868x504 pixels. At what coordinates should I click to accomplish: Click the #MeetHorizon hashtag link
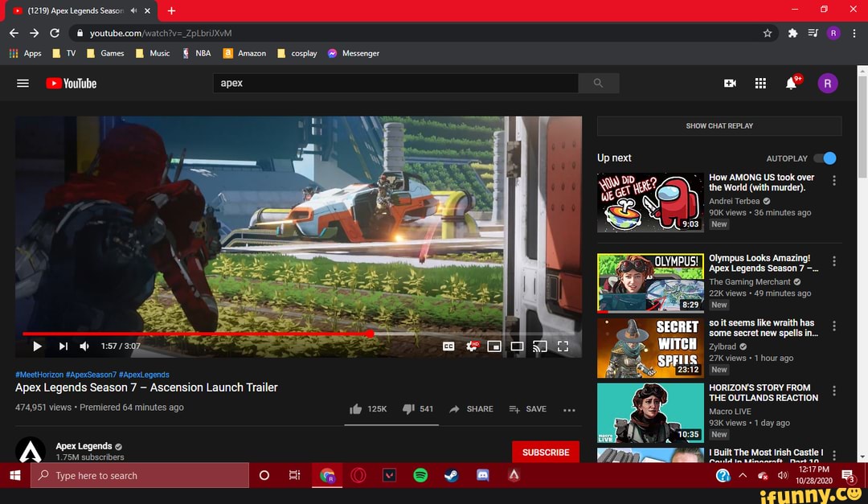tap(39, 375)
